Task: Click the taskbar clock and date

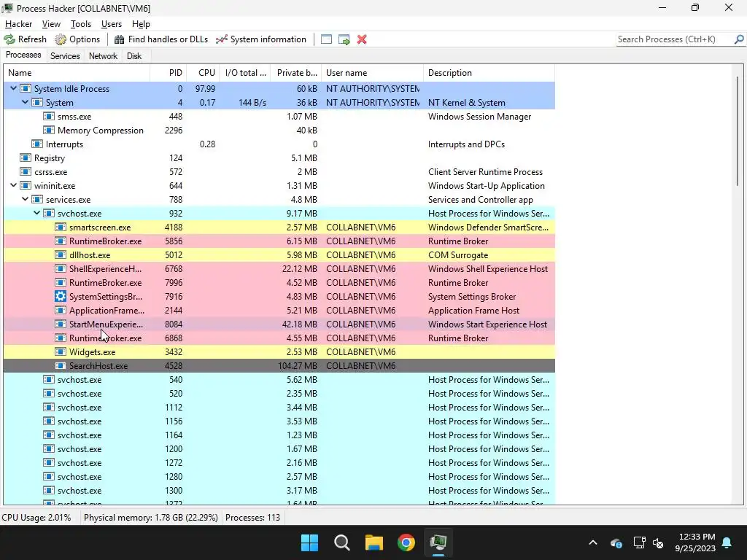Action: pos(695,542)
